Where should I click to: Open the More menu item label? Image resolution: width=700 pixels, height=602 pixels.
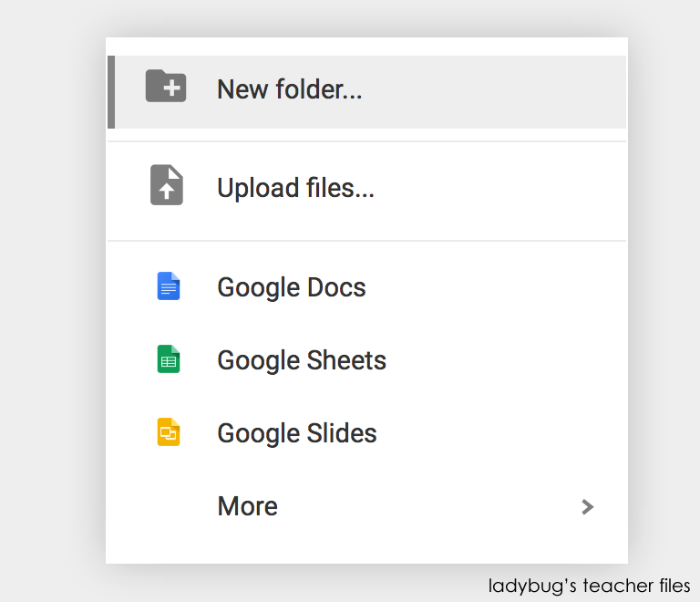(247, 506)
